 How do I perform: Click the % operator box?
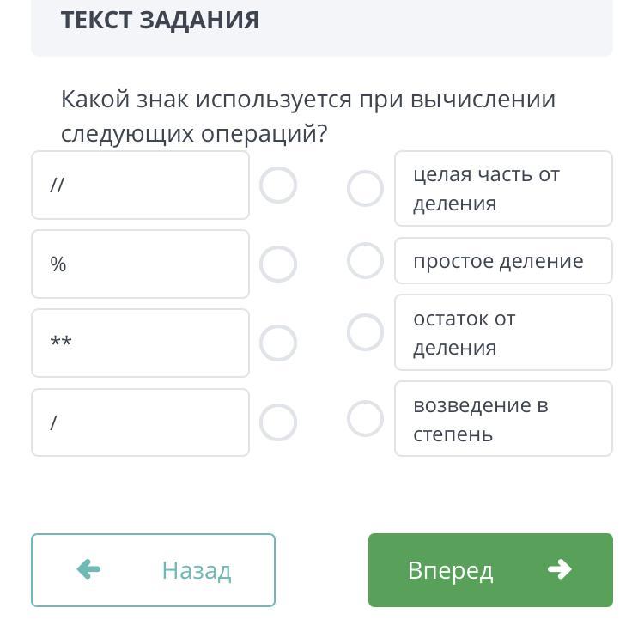coord(140,264)
